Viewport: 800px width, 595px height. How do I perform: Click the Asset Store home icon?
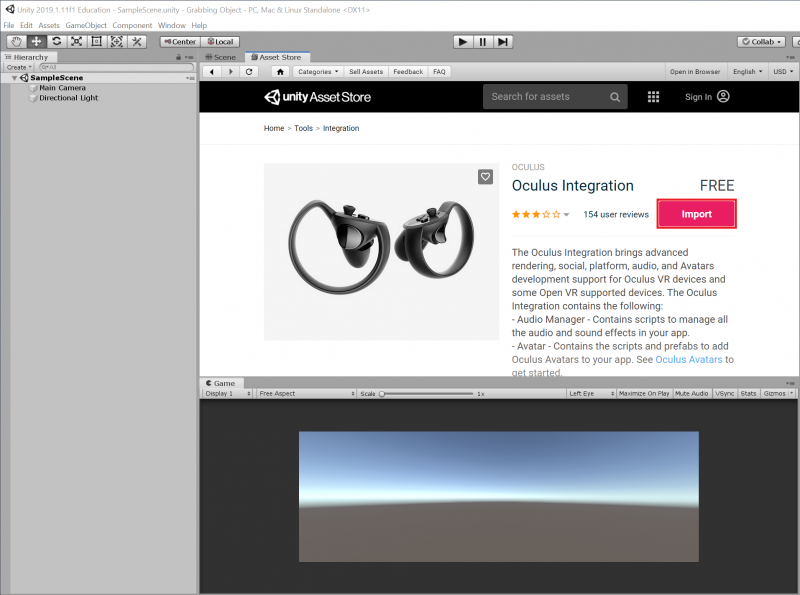[280, 72]
